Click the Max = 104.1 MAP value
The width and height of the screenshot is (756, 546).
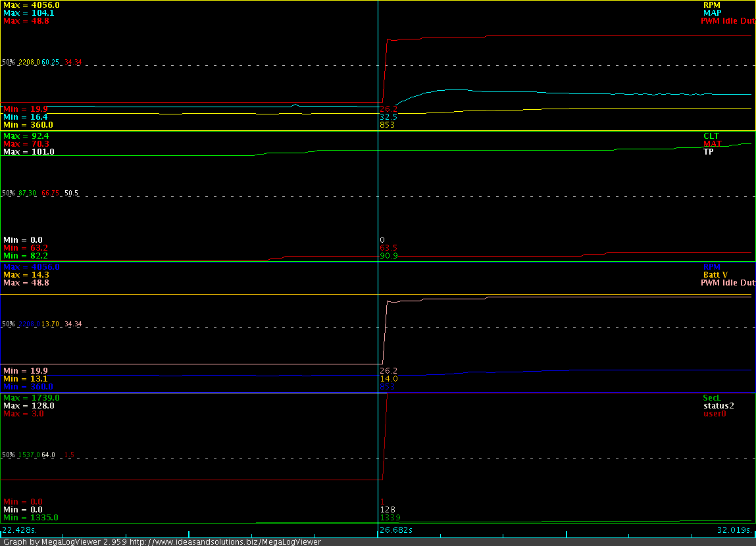(x=26, y=12)
